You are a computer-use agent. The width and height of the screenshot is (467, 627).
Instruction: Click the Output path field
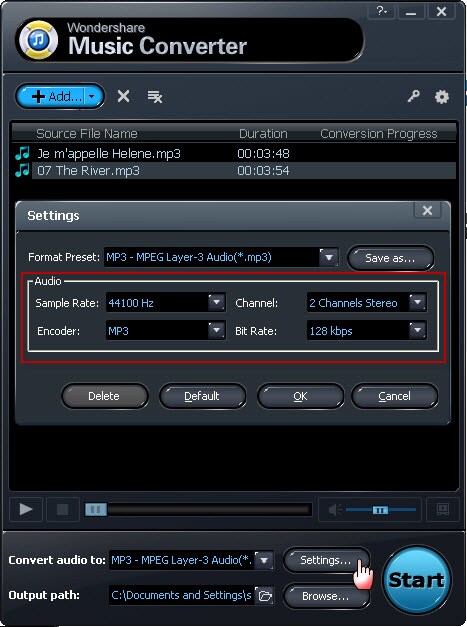[x=182, y=595]
